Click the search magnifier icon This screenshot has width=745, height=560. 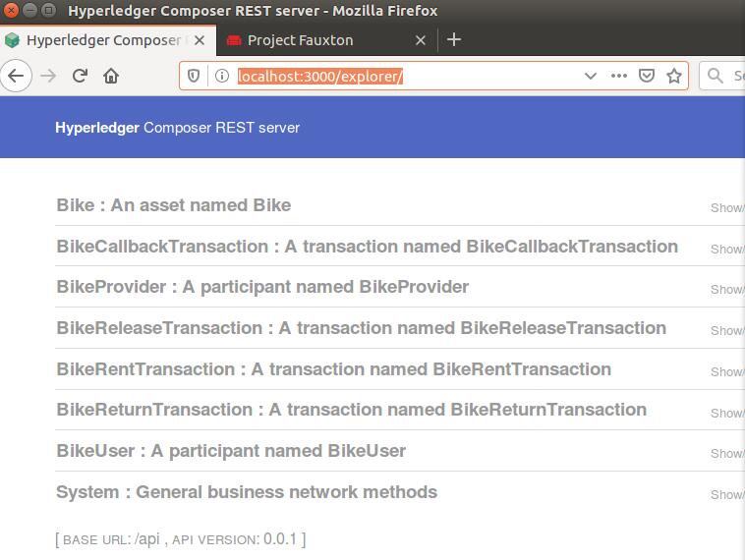point(716,76)
